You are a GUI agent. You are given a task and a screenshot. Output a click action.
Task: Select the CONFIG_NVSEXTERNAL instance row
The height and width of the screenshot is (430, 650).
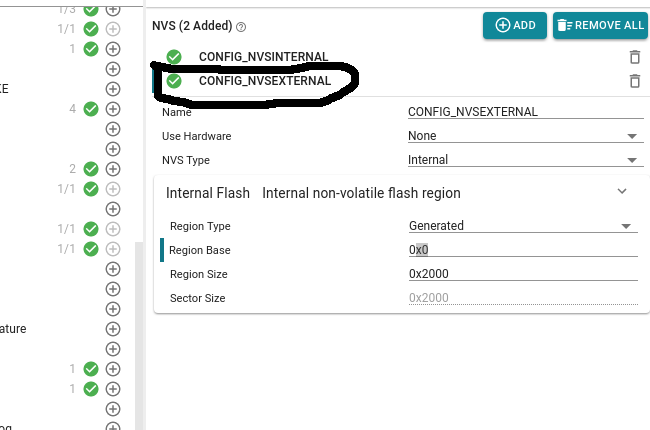(264, 81)
